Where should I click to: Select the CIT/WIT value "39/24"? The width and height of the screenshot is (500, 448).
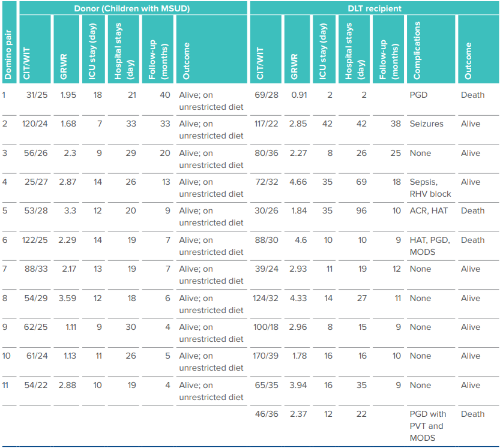[x=267, y=269]
